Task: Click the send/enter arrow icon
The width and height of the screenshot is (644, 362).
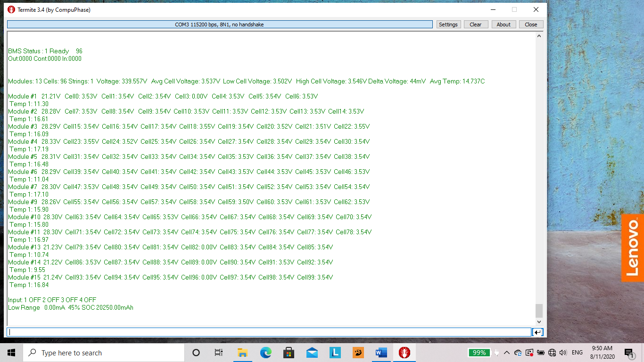Action: [537, 332]
